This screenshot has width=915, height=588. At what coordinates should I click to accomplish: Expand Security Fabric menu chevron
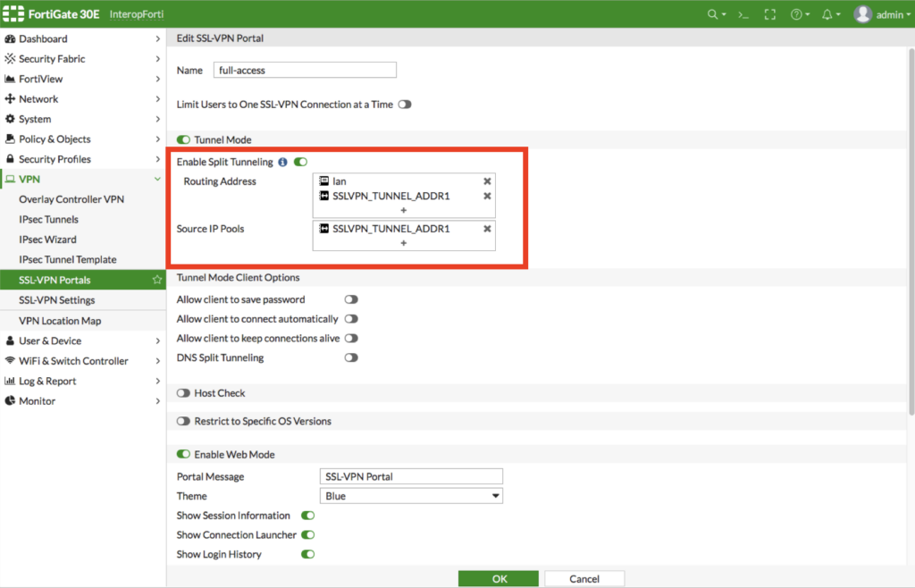tap(157, 58)
